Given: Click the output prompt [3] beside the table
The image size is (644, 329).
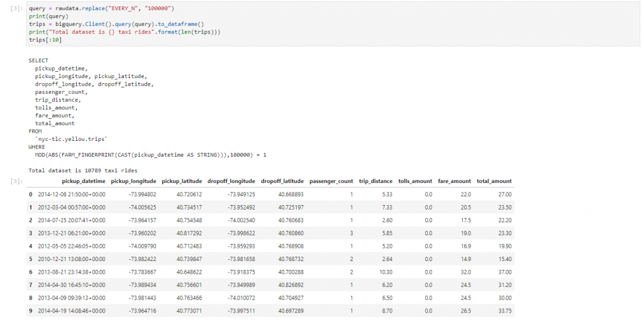Looking at the screenshot, I should pos(16,181).
